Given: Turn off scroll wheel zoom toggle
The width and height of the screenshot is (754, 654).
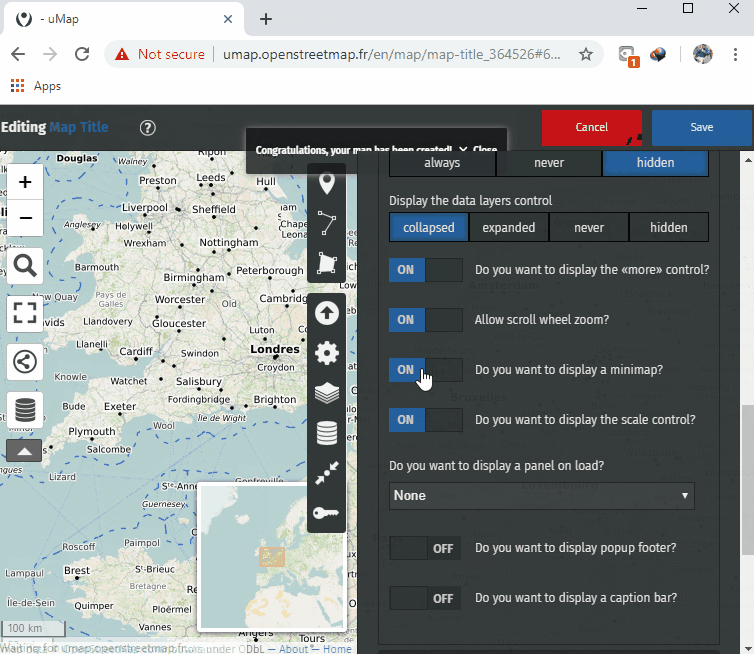Looking at the screenshot, I should click(x=425, y=320).
